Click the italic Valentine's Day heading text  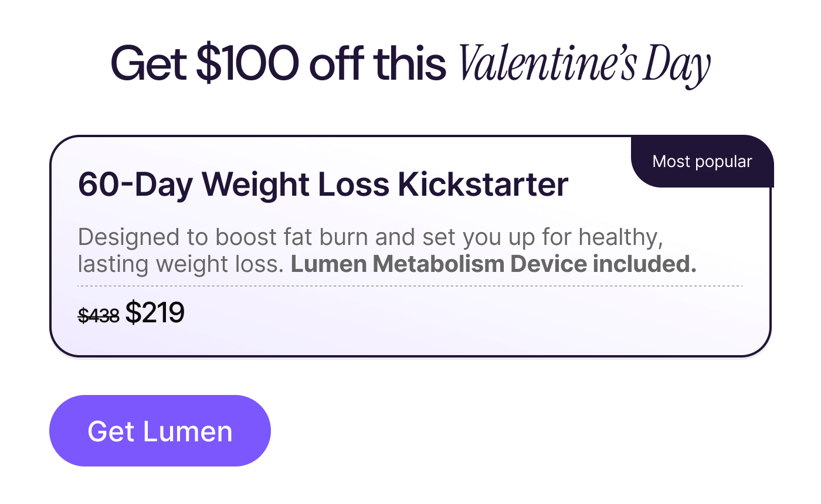click(585, 64)
